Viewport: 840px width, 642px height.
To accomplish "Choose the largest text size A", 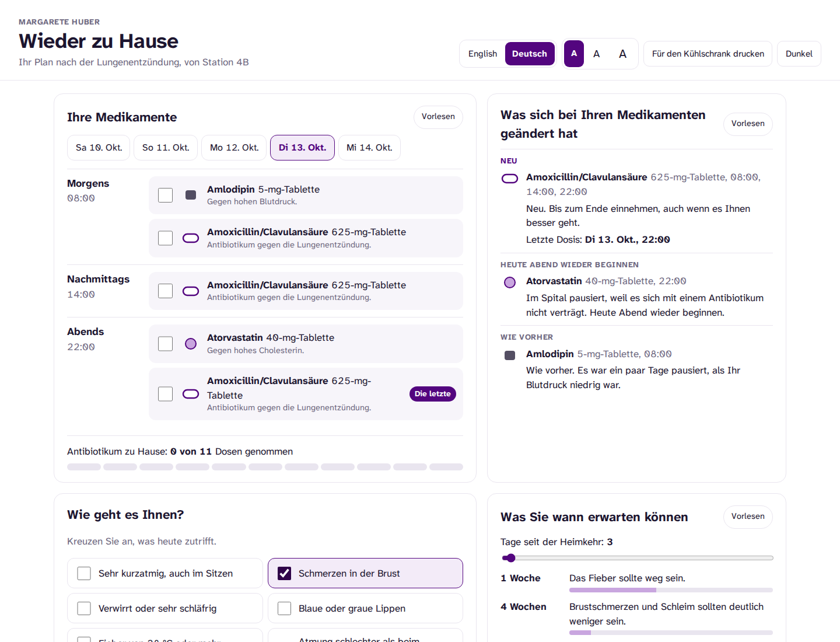I will tap(622, 54).
